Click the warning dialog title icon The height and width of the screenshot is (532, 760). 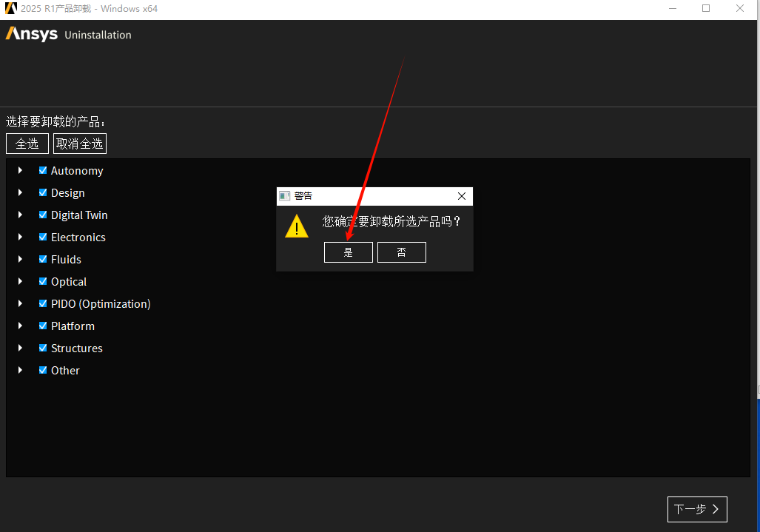coord(284,196)
